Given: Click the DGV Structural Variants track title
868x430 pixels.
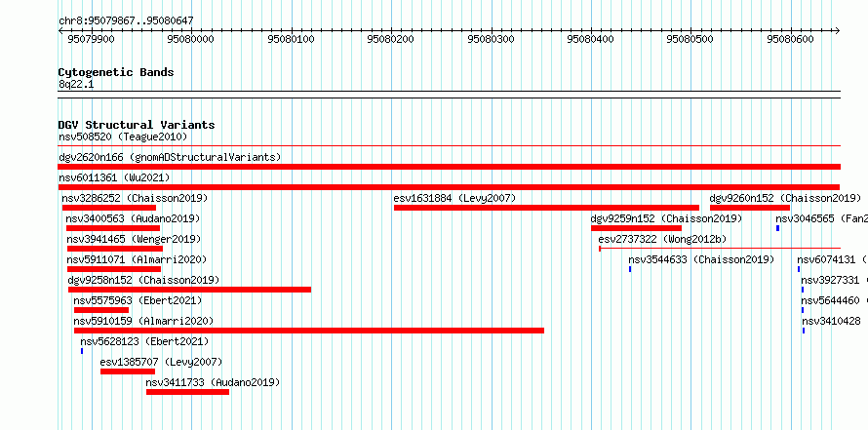Looking at the screenshot, I should pyautogui.click(x=137, y=125).
